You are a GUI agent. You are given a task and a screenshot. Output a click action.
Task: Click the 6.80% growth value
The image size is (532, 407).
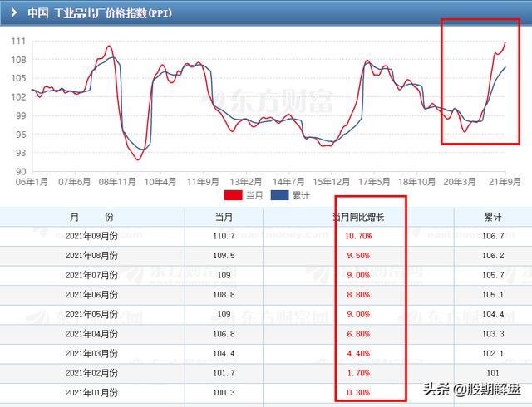point(358,334)
